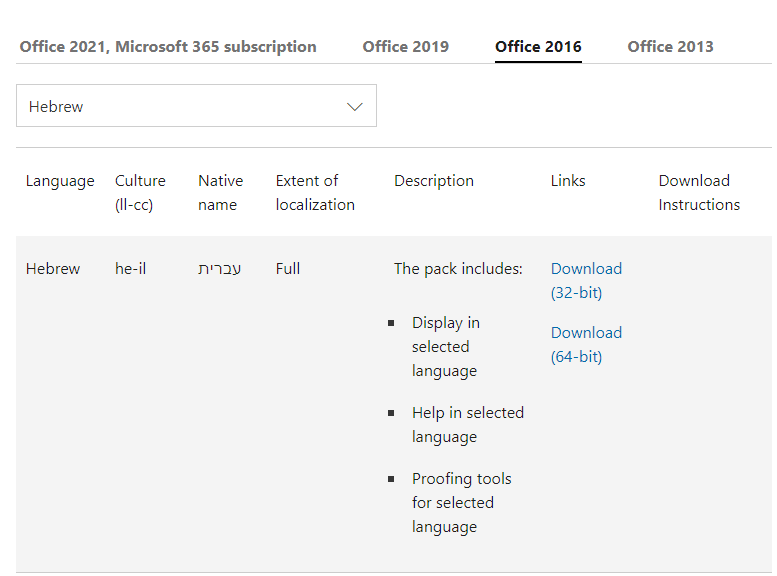Viewport: 777px width, 576px height.
Task: Click the Language column header
Action: click(60, 181)
